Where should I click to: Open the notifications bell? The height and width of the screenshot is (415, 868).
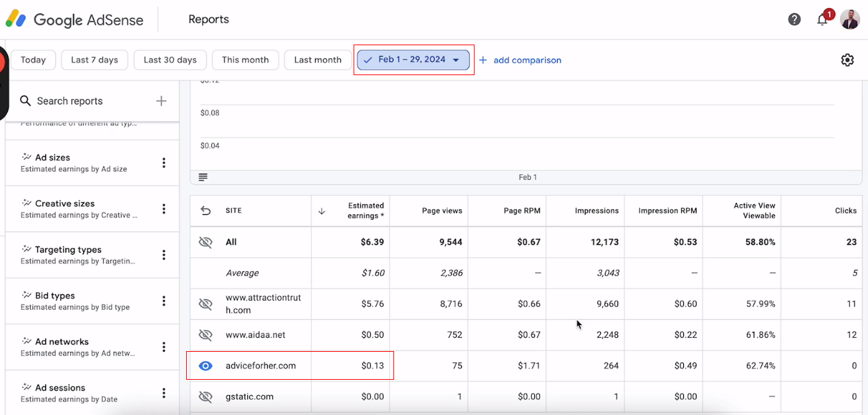coord(822,19)
